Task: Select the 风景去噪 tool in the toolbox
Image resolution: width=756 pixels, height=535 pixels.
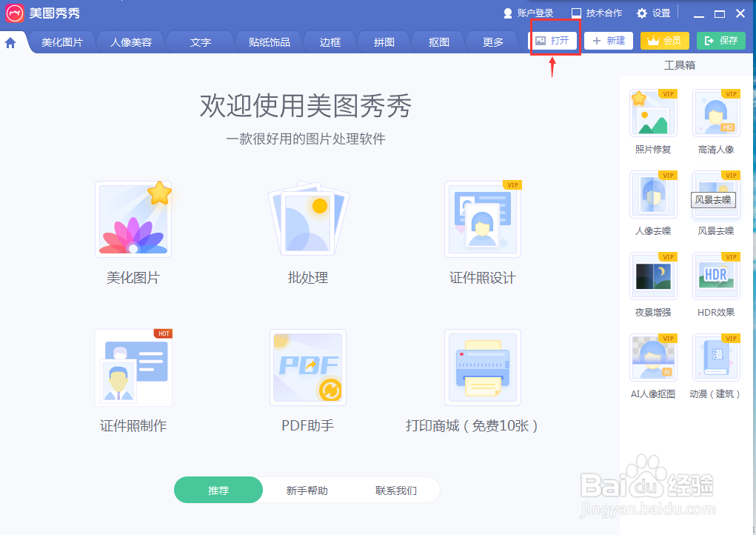Action: click(x=716, y=195)
